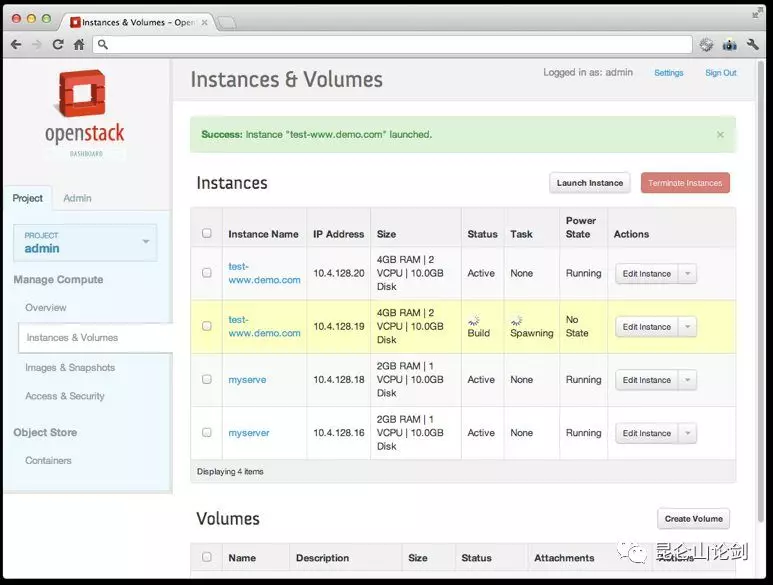Click the gear extension icon in toolbar

coord(706,45)
